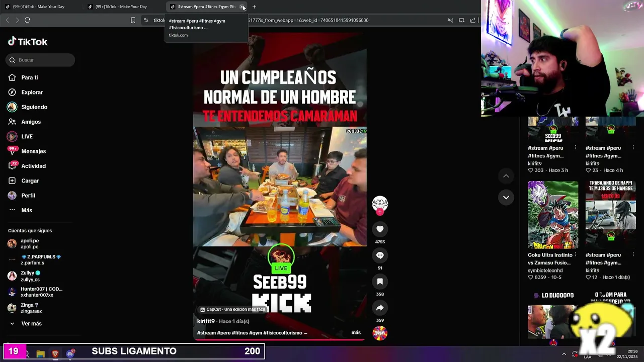Viewport: 644px width, 362px height.
Task: Expand the Ver más followed accounts list
Action: (25, 323)
